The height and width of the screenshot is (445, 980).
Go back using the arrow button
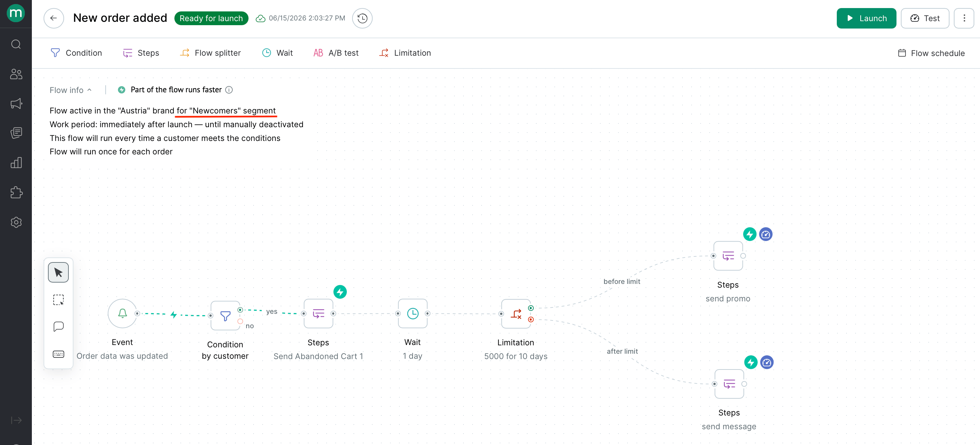(x=54, y=18)
